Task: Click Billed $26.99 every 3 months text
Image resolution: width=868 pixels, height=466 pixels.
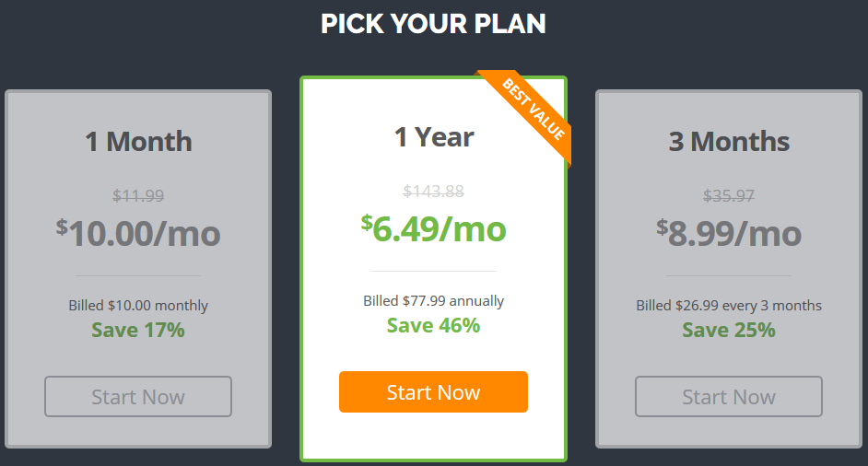Action: (729, 306)
